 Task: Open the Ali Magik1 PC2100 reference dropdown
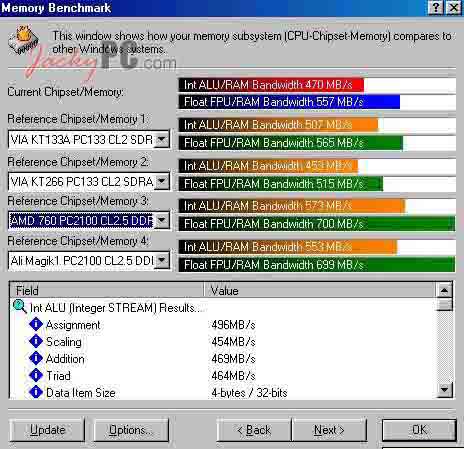[x=162, y=260]
